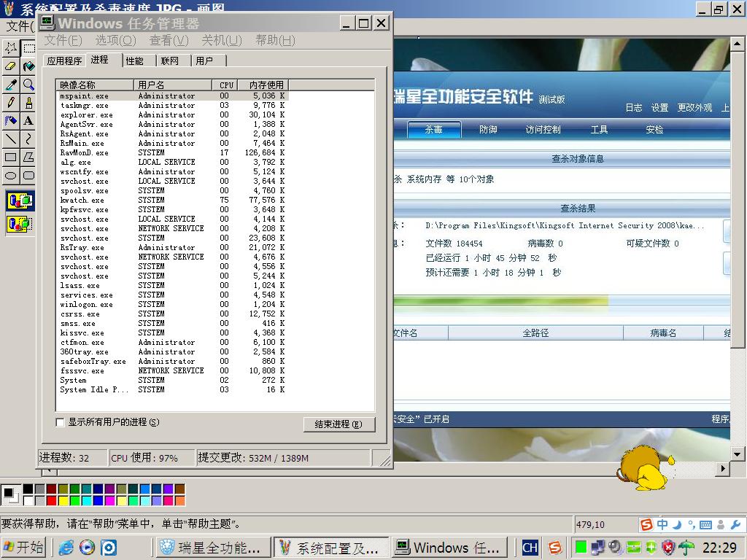Click the 更改外观 link in Rising software

pyautogui.click(x=694, y=108)
